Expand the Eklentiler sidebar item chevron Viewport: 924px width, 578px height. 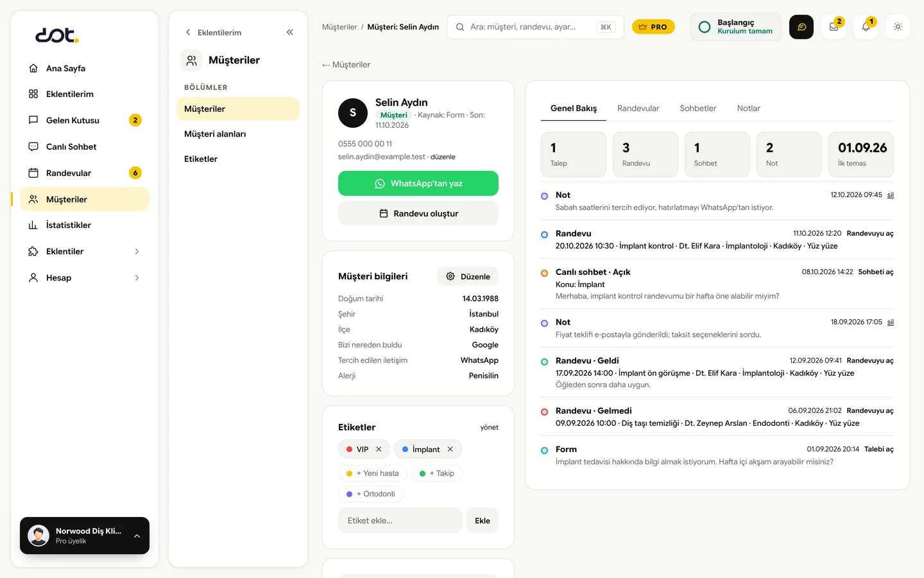[137, 252]
